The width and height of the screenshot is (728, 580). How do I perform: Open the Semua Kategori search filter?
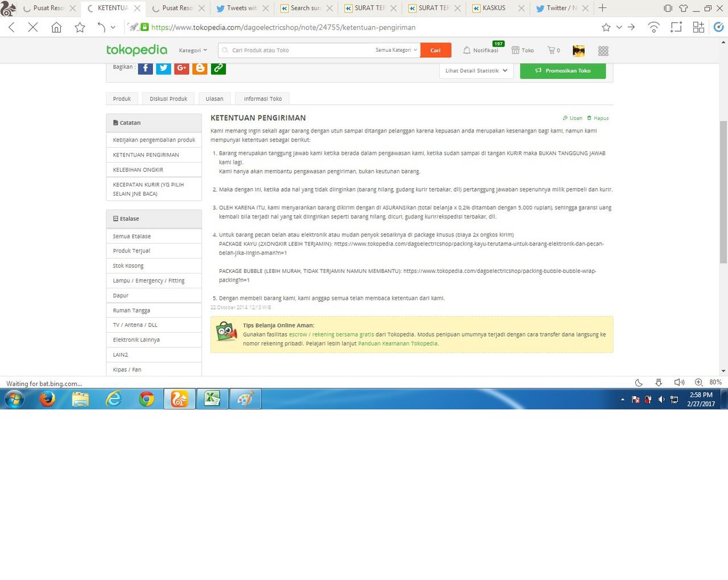[x=396, y=50]
